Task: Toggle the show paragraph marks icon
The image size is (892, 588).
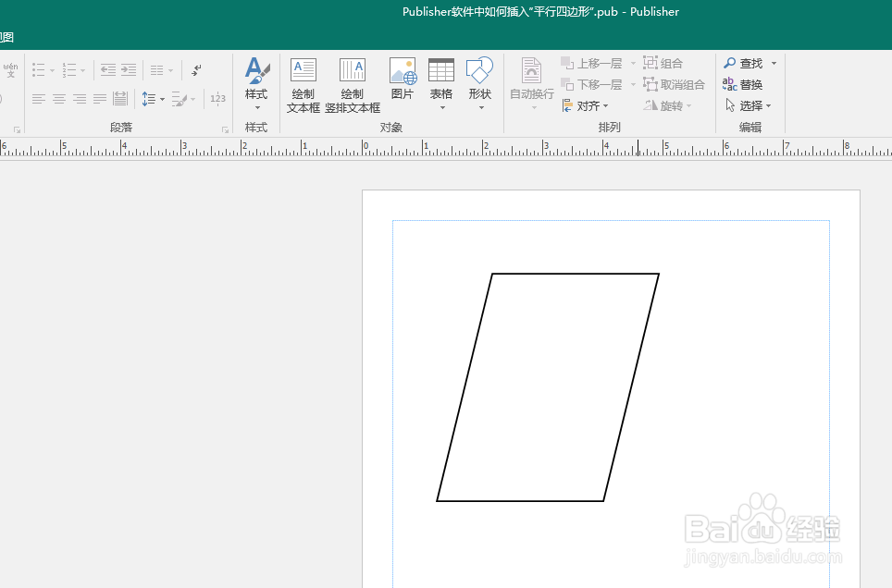Action: [x=196, y=70]
